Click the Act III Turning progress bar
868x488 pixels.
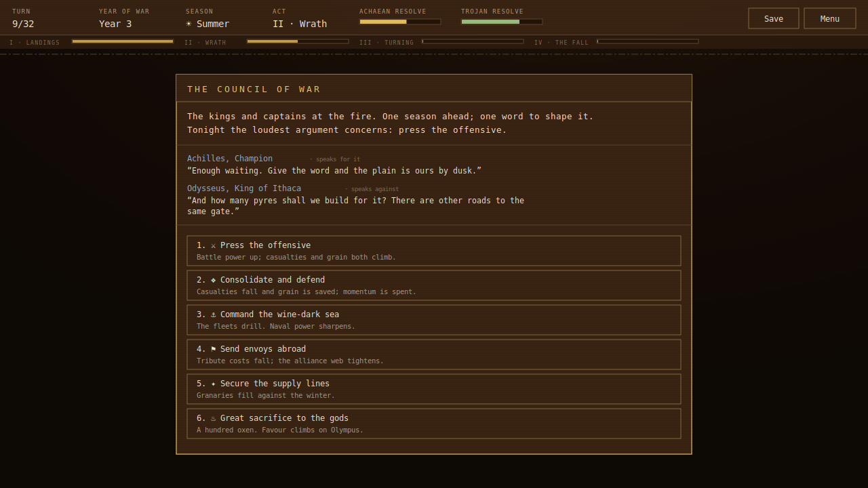coord(473,41)
